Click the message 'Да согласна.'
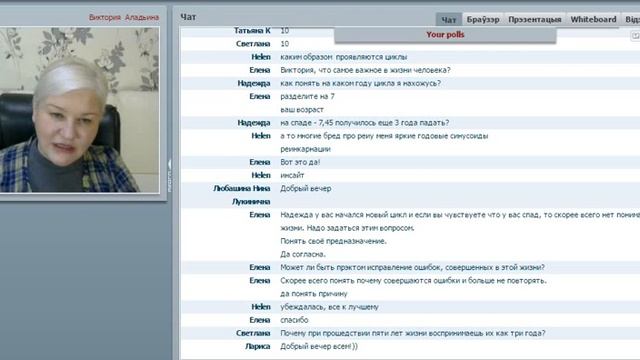 [x=303, y=254]
